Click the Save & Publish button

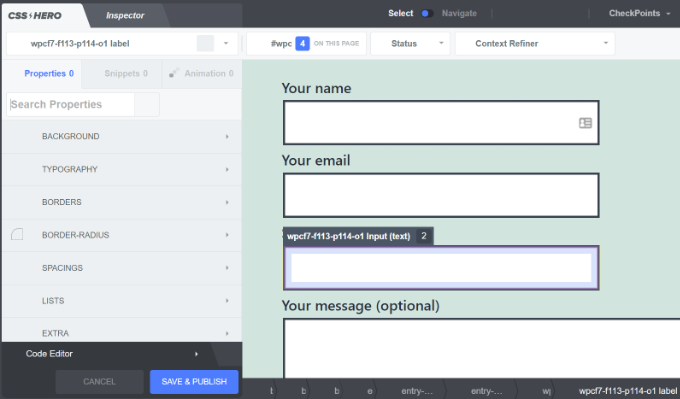pos(194,382)
